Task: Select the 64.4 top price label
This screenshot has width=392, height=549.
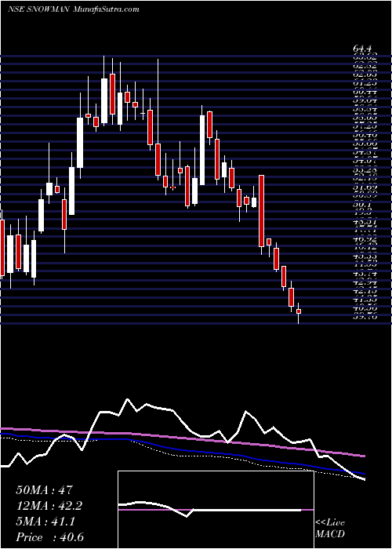Action: pos(362,49)
